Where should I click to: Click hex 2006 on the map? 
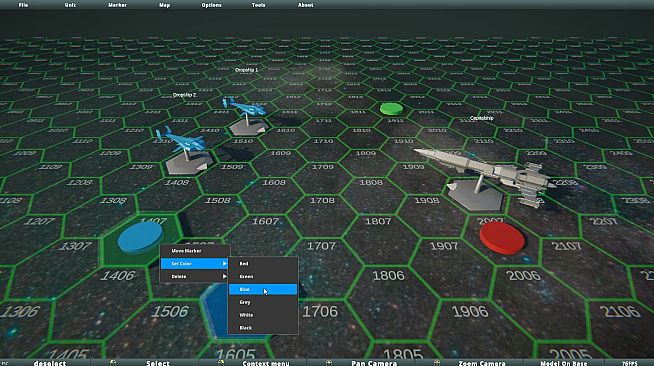tap(524, 276)
